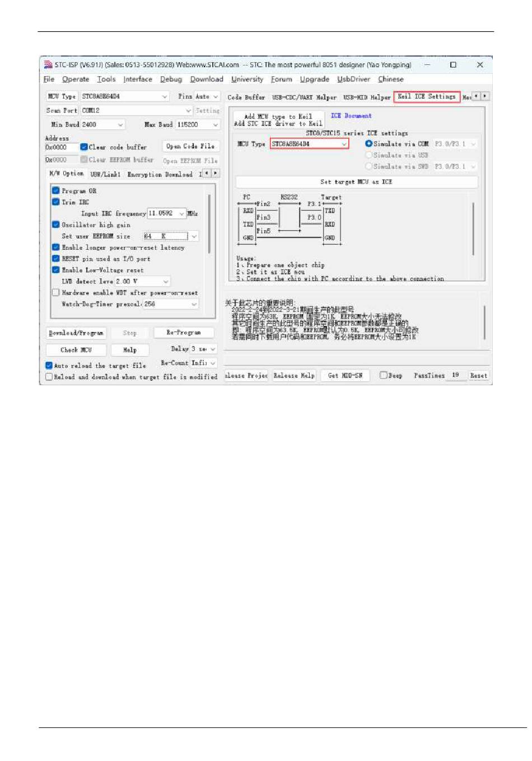Click the Re-Program button
The width and height of the screenshot is (532, 761).
coord(184,333)
